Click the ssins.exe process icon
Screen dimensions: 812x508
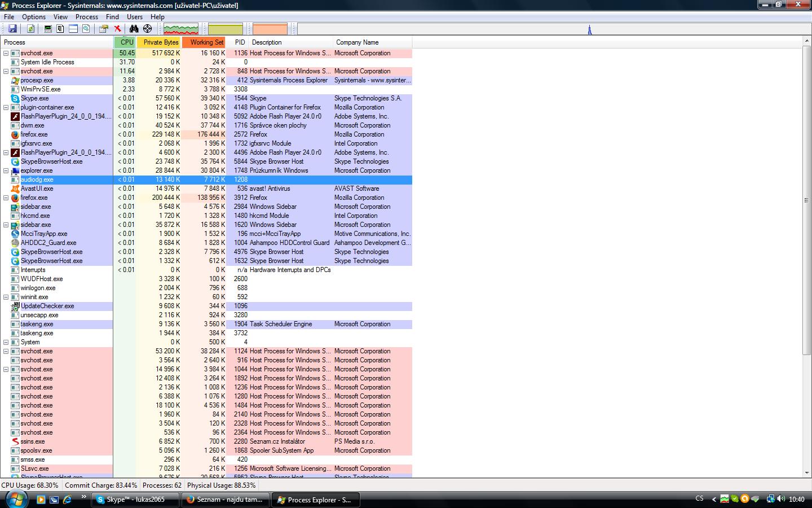click(x=15, y=441)
